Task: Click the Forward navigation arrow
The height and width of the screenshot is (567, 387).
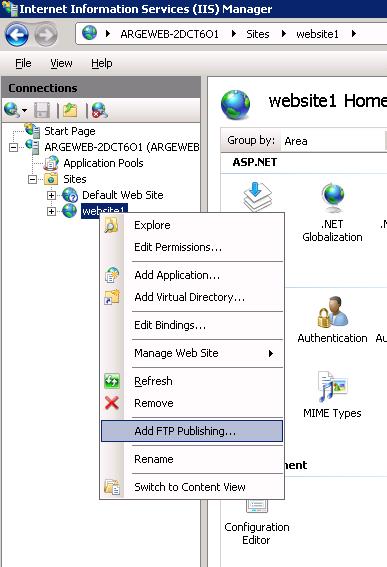Action: (x=46, y=35)
